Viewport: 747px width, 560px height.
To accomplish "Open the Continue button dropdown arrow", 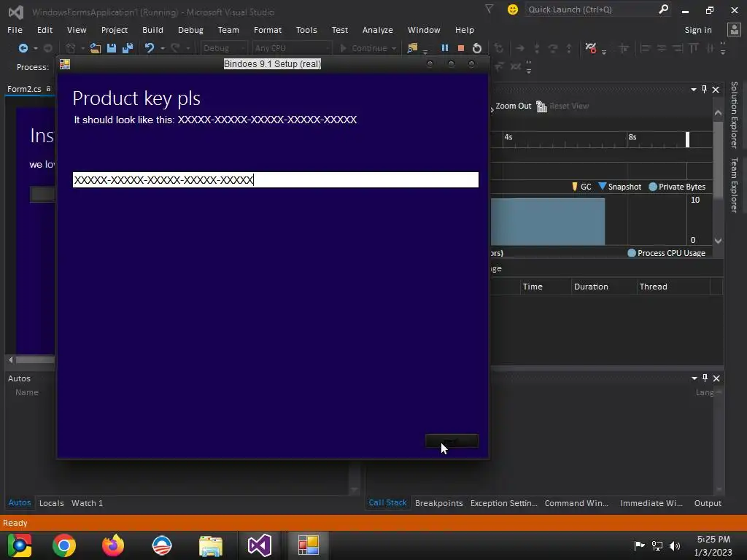I will (x=394, y=49).
